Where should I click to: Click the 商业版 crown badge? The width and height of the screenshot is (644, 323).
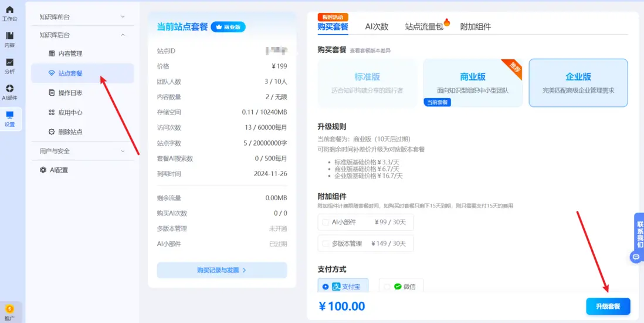[228, 27]
